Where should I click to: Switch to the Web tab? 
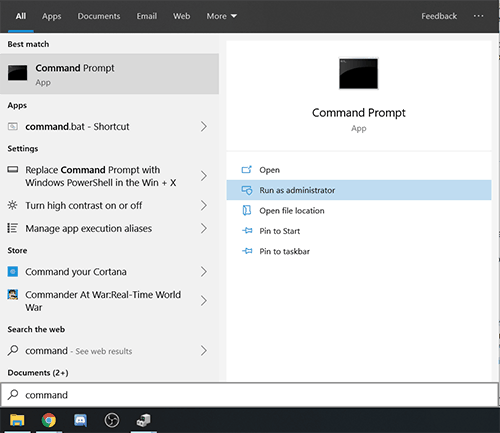[182, 16]
